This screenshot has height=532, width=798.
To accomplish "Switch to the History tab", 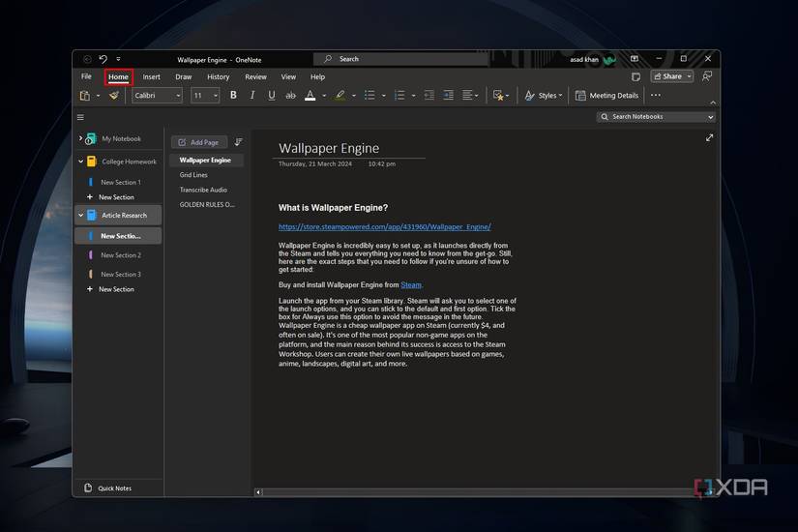I will (x=219, y=76).
